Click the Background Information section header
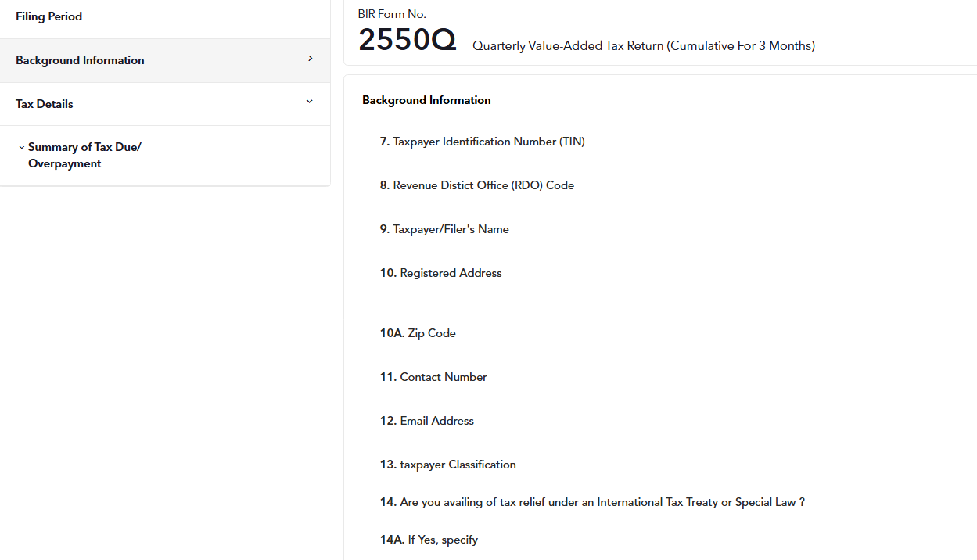 click(426, 100)
